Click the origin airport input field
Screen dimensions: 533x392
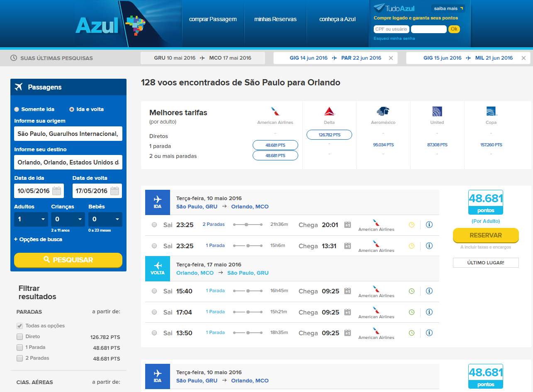[68, 134]
